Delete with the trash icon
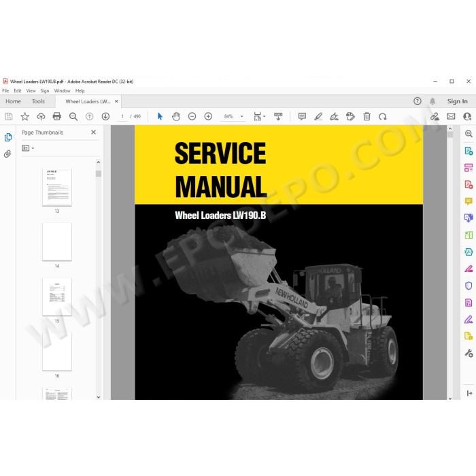The height and width of the screenshot is (476, 476). click(367, 116)
